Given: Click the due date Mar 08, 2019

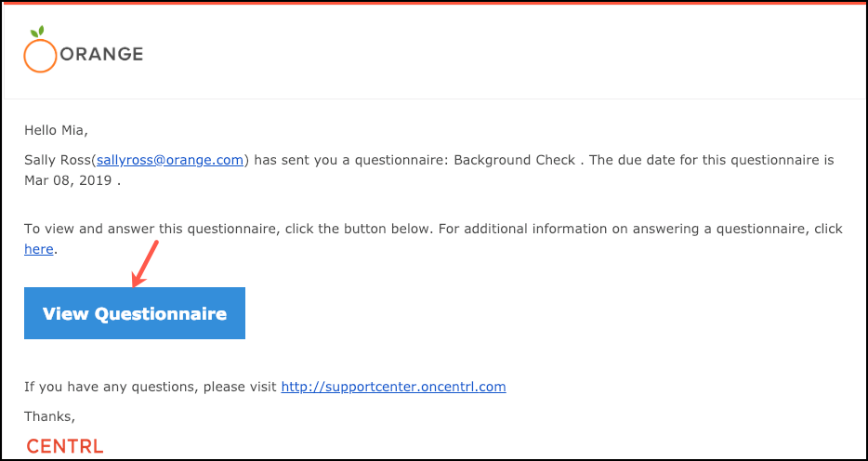Looking at the screenshot, I should click(69, 181).
